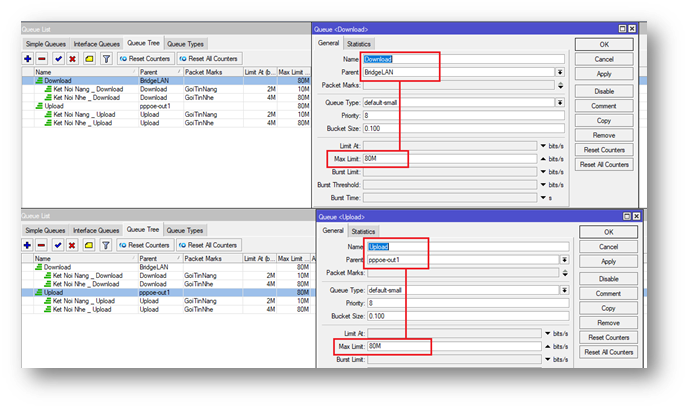The width and height of the screenshot is (689, 410).
Task: Click the red X Disable icon in upper Queue List
Action: point(73,58)
